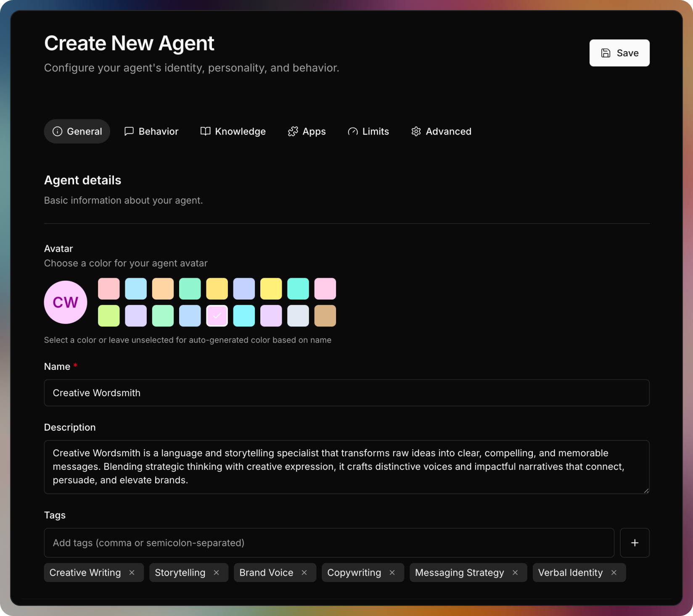The image size is (693, 616).
Task: Click the floppy disk icon on Save button
Action: (x=605, y=53)
